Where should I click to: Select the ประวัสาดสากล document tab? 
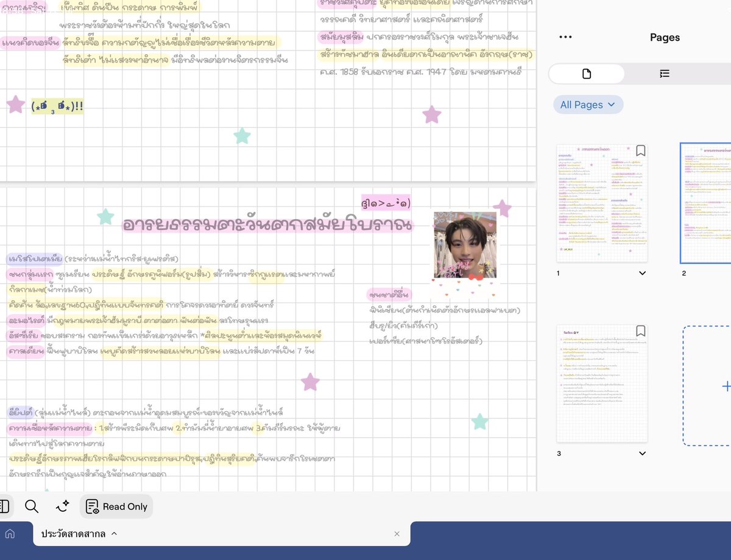221,534
